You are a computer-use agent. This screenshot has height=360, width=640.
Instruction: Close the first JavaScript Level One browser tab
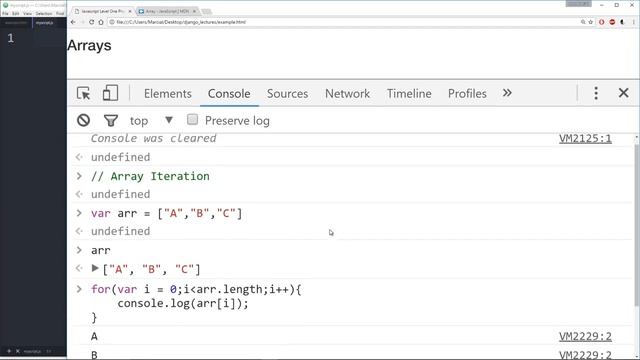point(130,11)
